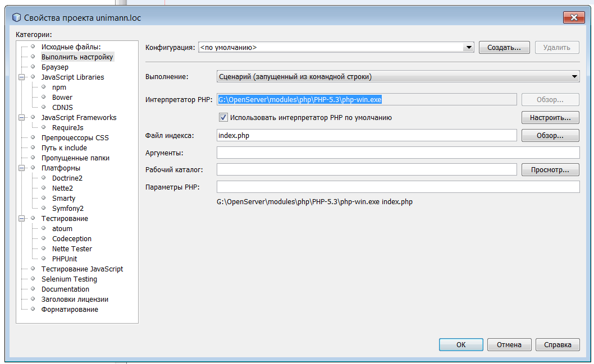The width and height of the screenshot is (594, 364).
Task: Select PHPUnit under testing
Action: point(65,259)
